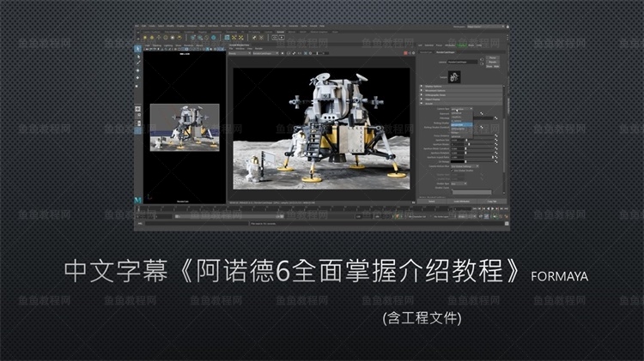The image size is (644, 361).
Task: Collapse the Arnold section in attributes
Action: pos(460,104)
